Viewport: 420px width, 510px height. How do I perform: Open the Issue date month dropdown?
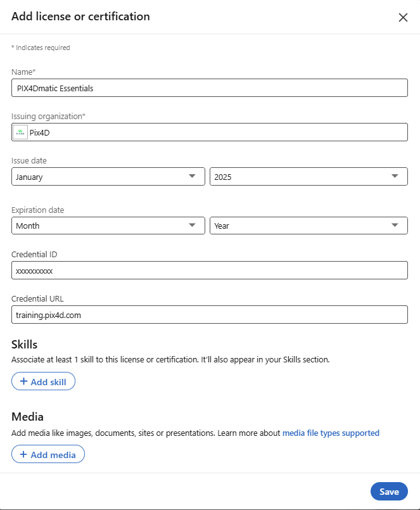click(108, 177)
